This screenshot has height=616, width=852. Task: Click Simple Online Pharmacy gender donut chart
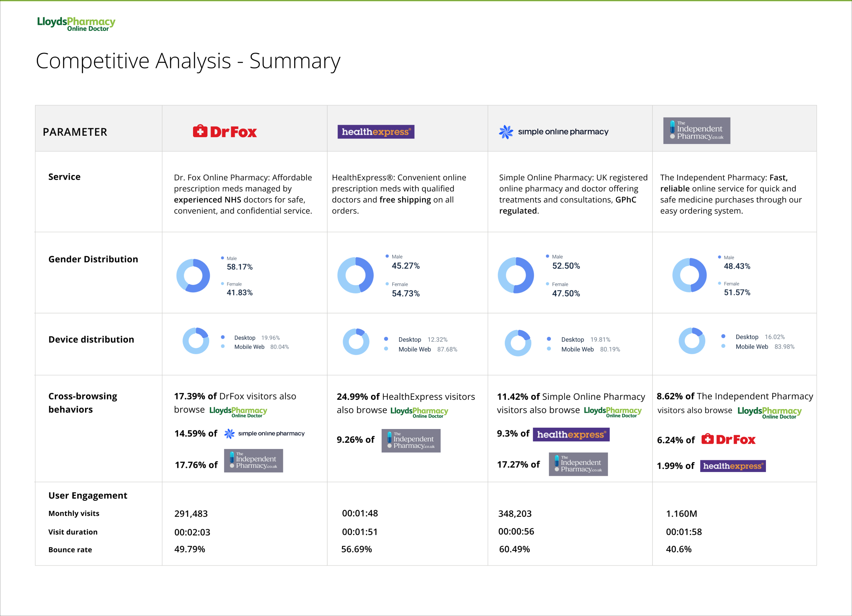tap(515, 275)
